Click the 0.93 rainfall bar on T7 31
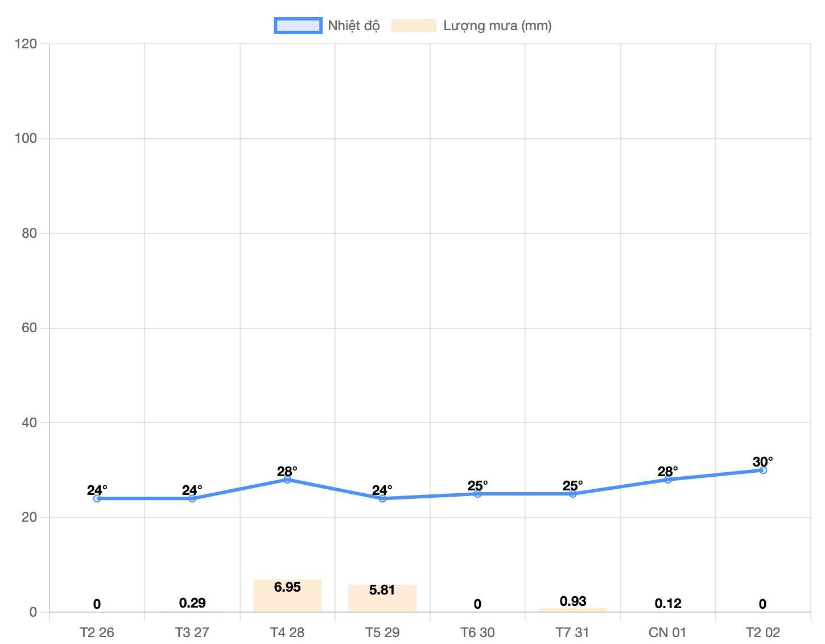 tap(572, 610)
